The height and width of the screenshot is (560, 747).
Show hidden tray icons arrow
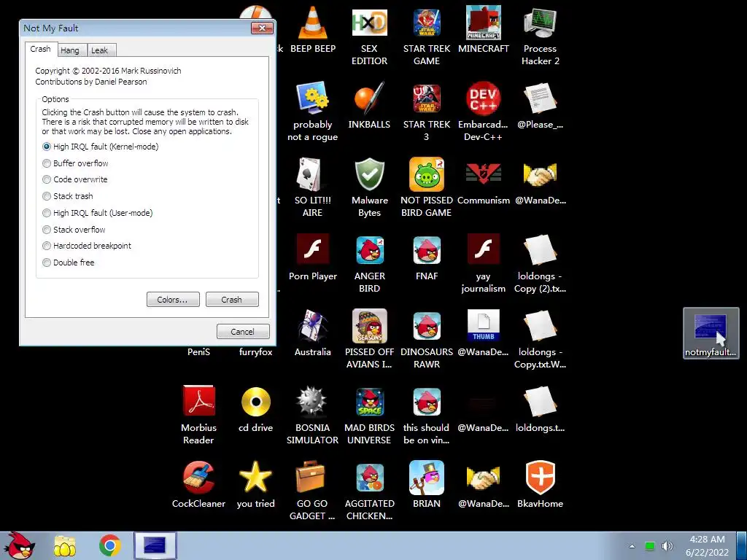632,546
